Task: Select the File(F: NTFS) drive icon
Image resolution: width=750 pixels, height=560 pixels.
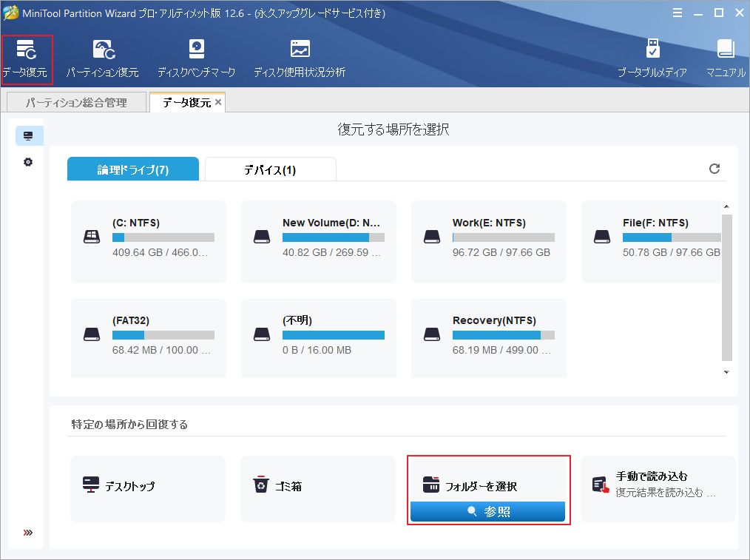Action: pyautogui.click(x=602, y=237)
